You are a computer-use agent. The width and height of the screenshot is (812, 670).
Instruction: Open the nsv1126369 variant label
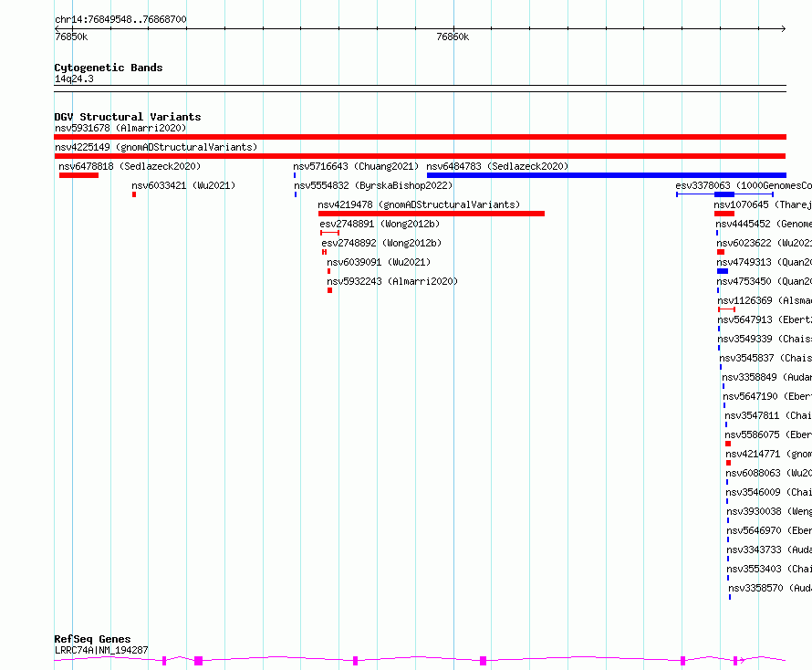coord(765,300)
